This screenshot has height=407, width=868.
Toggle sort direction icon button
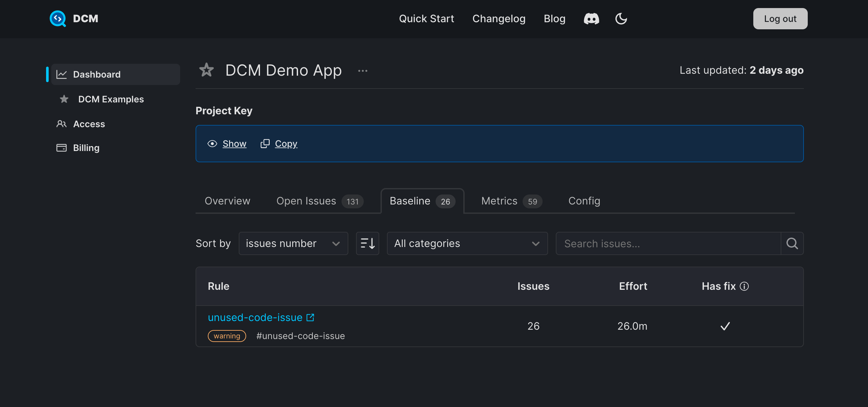tap(367, 243)
